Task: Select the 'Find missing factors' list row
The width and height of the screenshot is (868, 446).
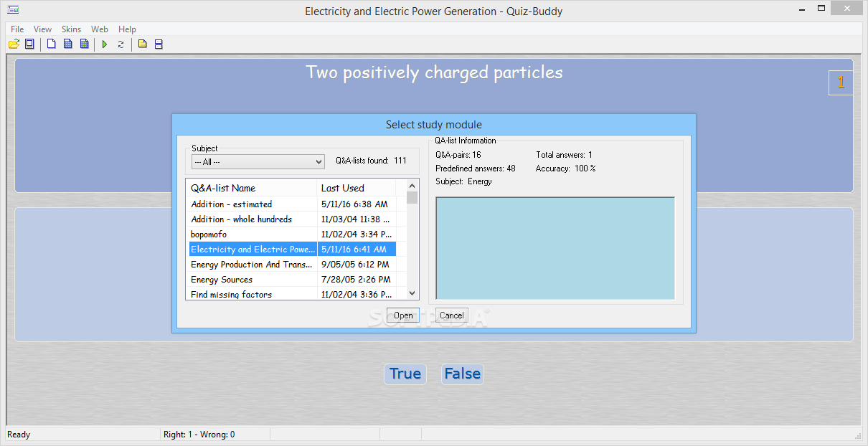Action: [291, 294]
